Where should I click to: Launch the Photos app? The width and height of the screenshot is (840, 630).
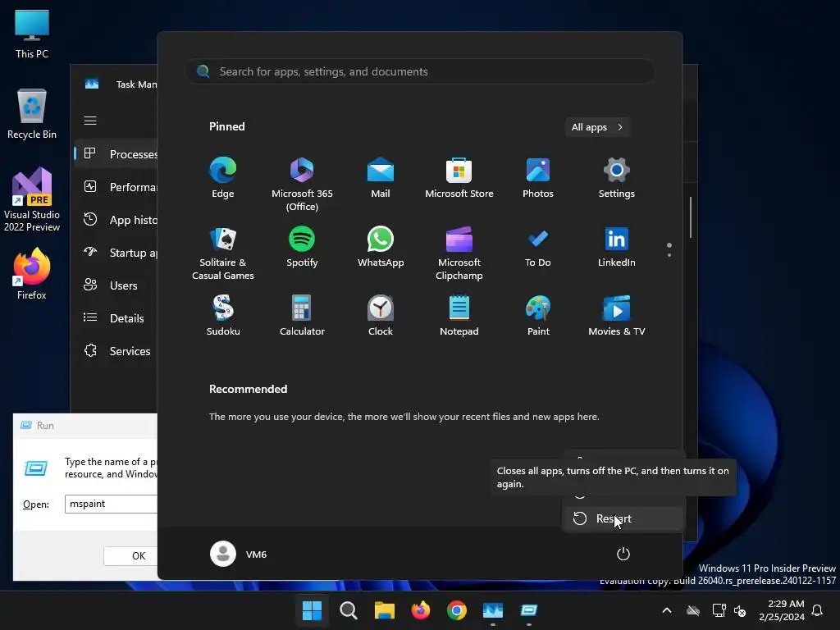(x=538, y=178)
